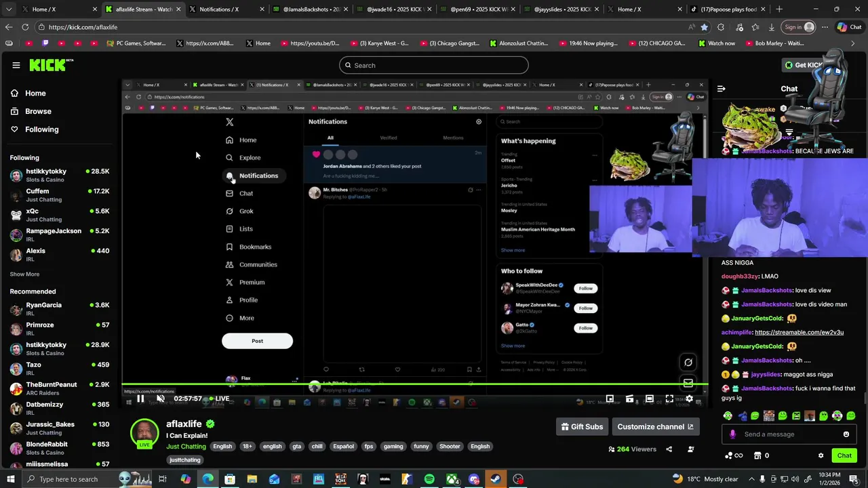Click the Just Chatting category link
Viewport: 868px width, 488px height.
(186, 447)
